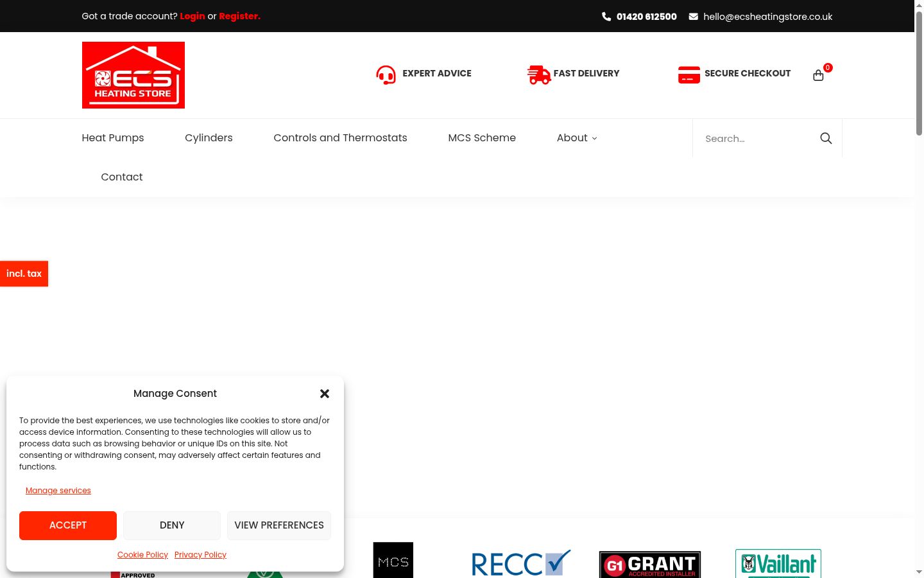Click the MCS logo badge

[393, 560]
